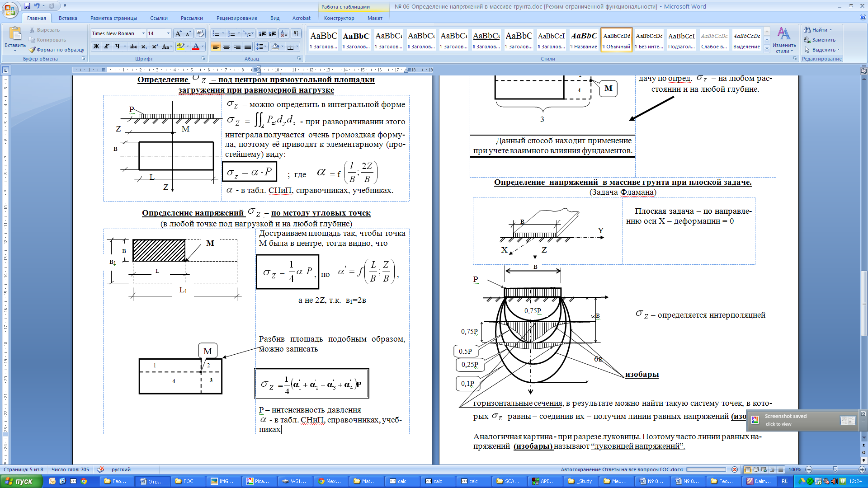Screen dimensions: 868x488
Task: Apply borders icon in paragraph group
Action: (x=291, y=47)
